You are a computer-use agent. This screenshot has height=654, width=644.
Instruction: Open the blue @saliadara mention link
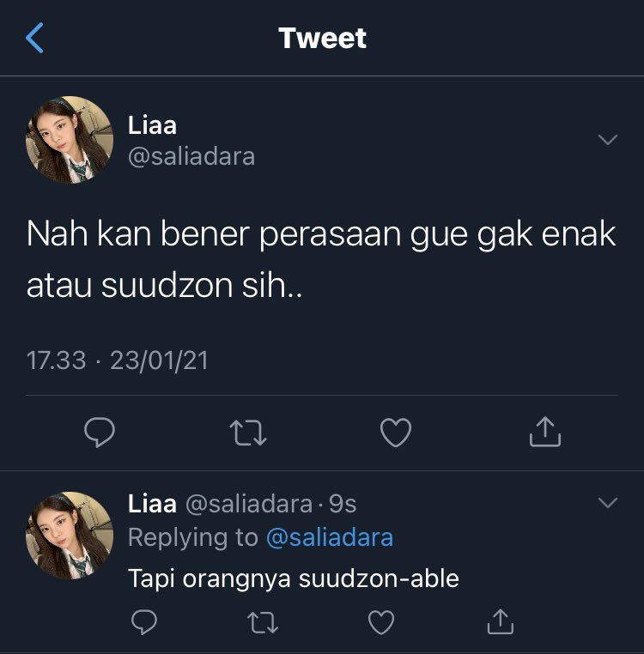pos(330,537)
